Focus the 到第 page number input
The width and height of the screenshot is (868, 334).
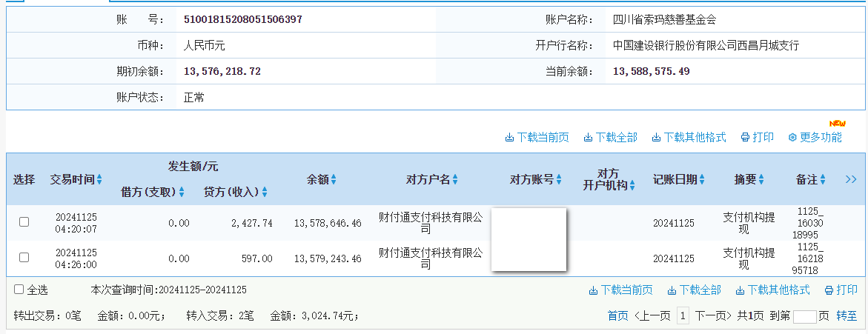[x=805, y=317]
